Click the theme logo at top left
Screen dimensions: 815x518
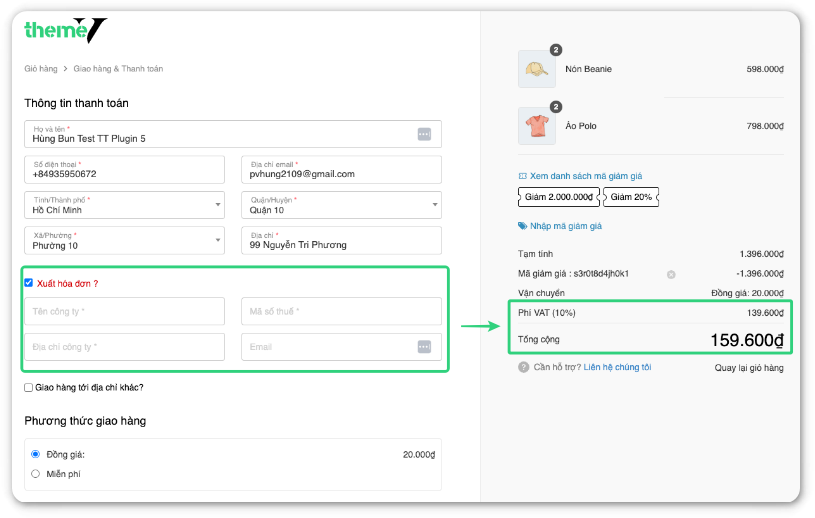pos(65,30)
